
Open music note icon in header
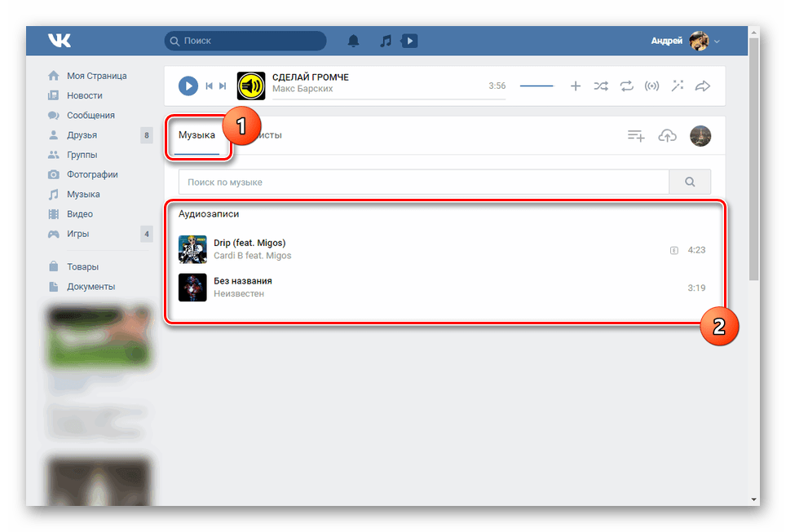(x=386, y=41)
